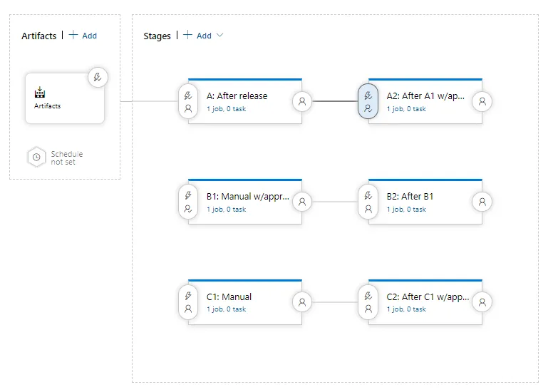Add a new artifact
Viewport: 548px width, 392px height.
(x=83, y=36)
